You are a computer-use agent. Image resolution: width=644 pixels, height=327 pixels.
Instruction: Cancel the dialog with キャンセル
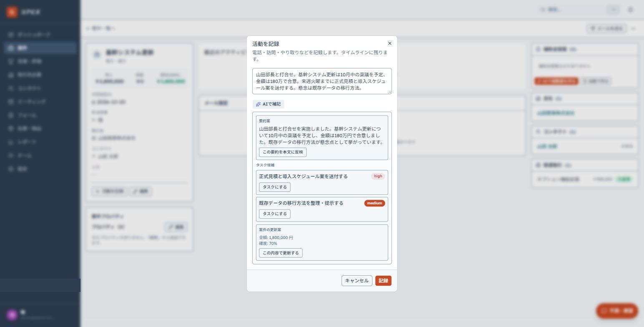coord(357,281)
